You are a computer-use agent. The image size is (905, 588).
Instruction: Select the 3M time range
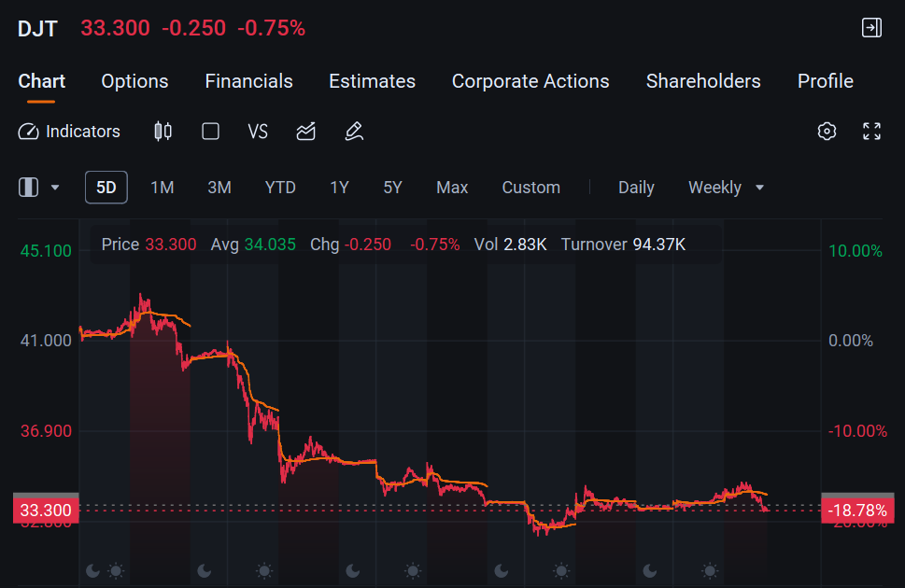(219, 188)
